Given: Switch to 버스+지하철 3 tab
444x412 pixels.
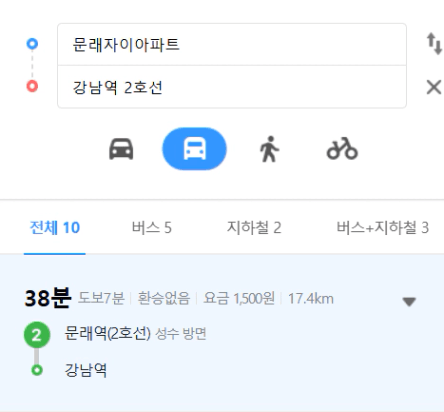Looking at the screenshot, I should (x=383, y=228).
